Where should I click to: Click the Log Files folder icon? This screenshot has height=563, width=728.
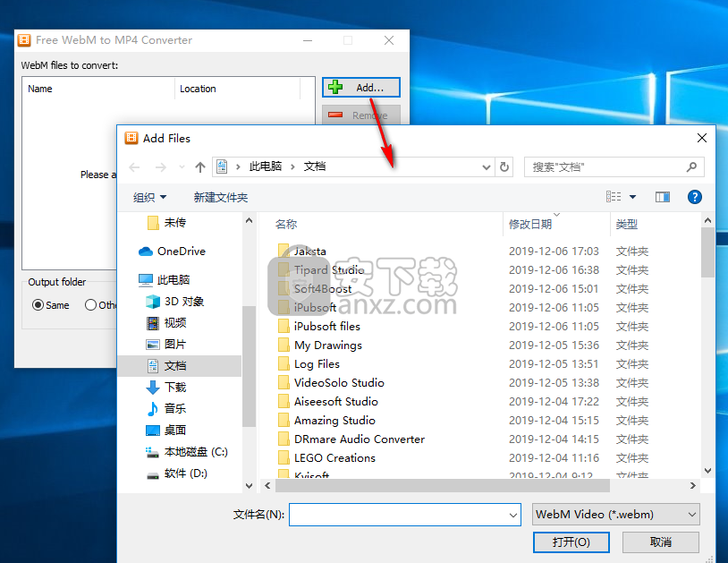pos(284,364)
